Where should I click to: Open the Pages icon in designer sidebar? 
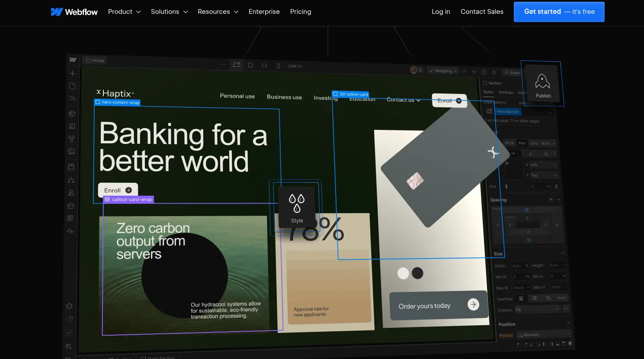[72, 86]
